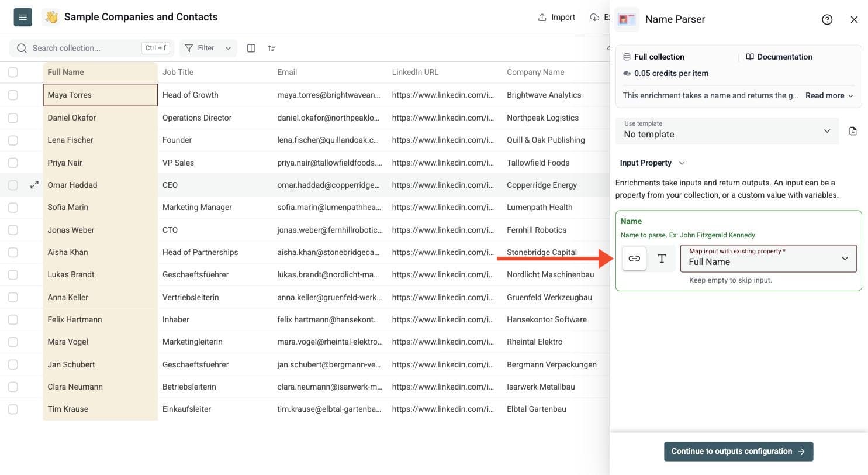Check the Priya Nair row checkbox
The width and height of the screenshot is (868, 475).
point(13,163)
